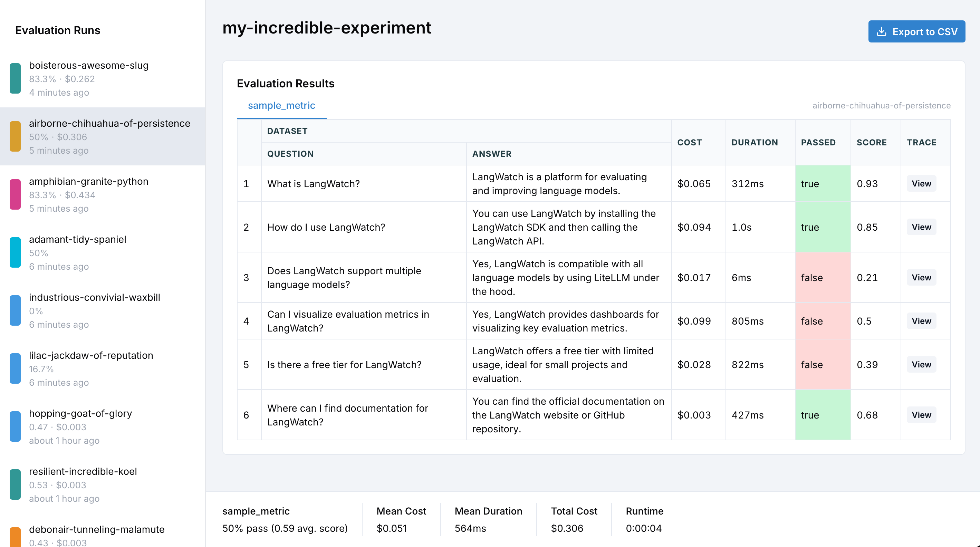
Task: Select the airborne-chihuahua-of-persistence run
Action: [x=103, y=136]
